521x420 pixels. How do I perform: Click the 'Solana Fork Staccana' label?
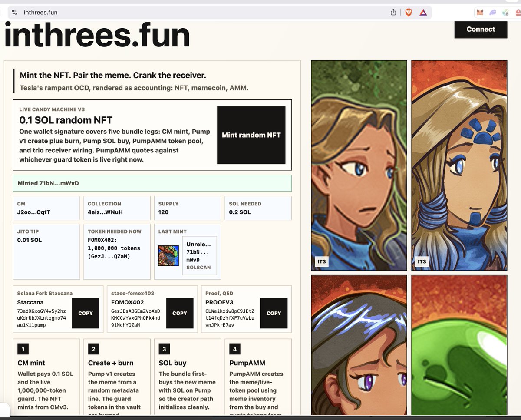tap(45, 294)
